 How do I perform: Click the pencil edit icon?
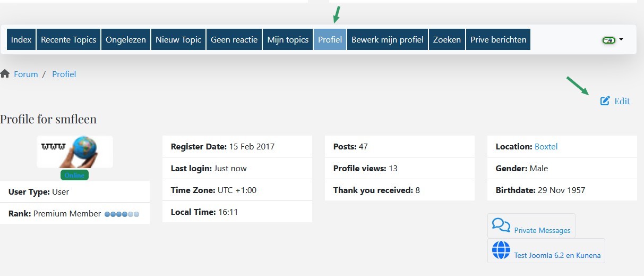click(605, 101)
